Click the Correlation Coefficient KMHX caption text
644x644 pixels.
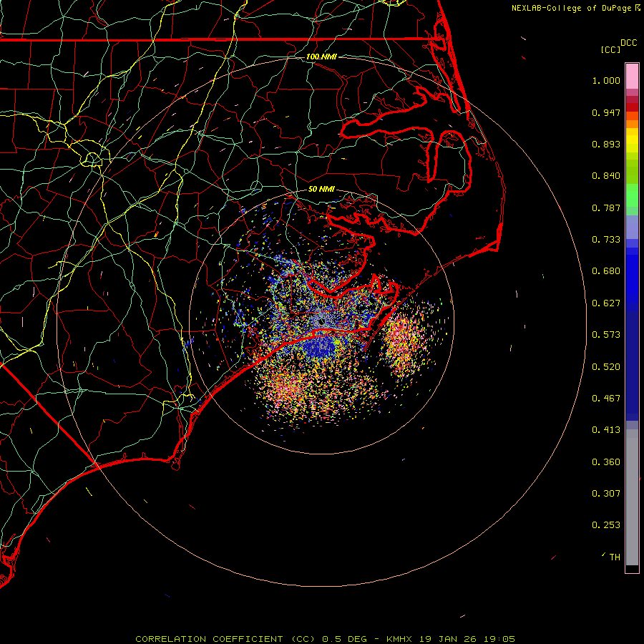coord(325,639)
